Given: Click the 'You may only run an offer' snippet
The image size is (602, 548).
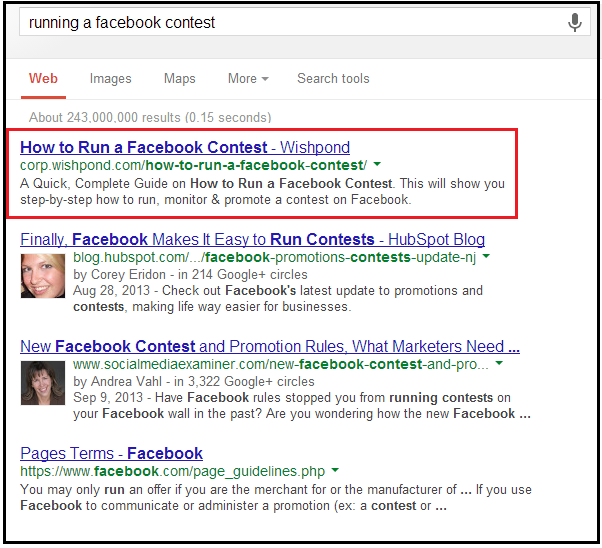Looking at the screenshot, I should [x=276, y=497].
